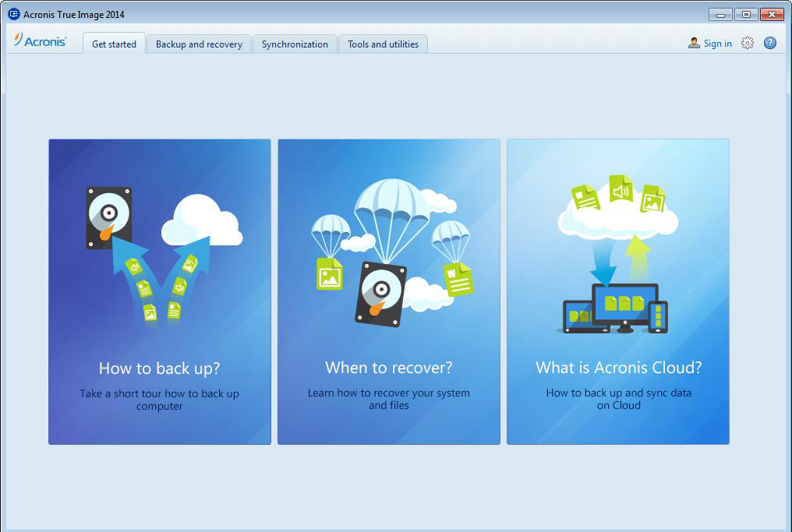Open the "How to back up?" heading

click(159, 368)
